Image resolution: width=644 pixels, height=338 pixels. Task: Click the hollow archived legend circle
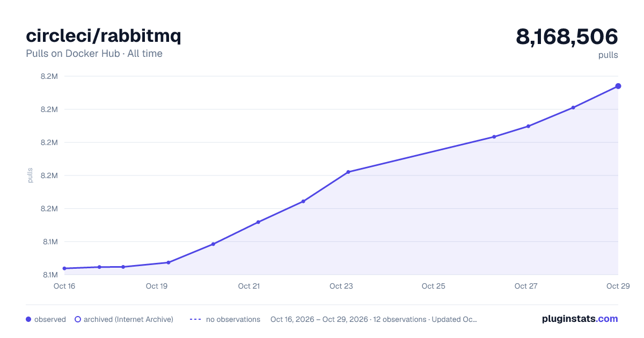pyautogui.click(x=78, y=319)
